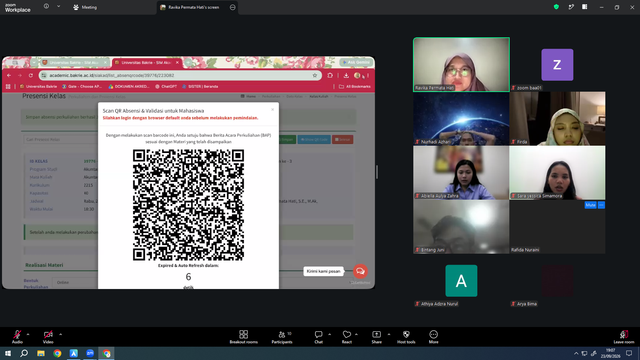The width and height of the screenshot is (640, 360).
Task: Open the Universitas Bakrie bookmark
Action: point(38,87)
